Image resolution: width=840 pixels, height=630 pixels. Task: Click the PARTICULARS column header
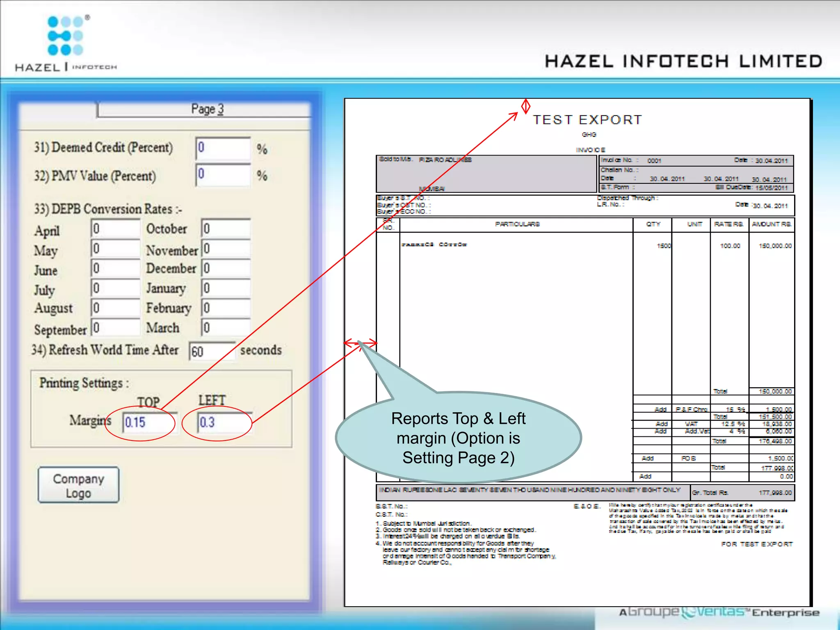[x=517, y=224]
